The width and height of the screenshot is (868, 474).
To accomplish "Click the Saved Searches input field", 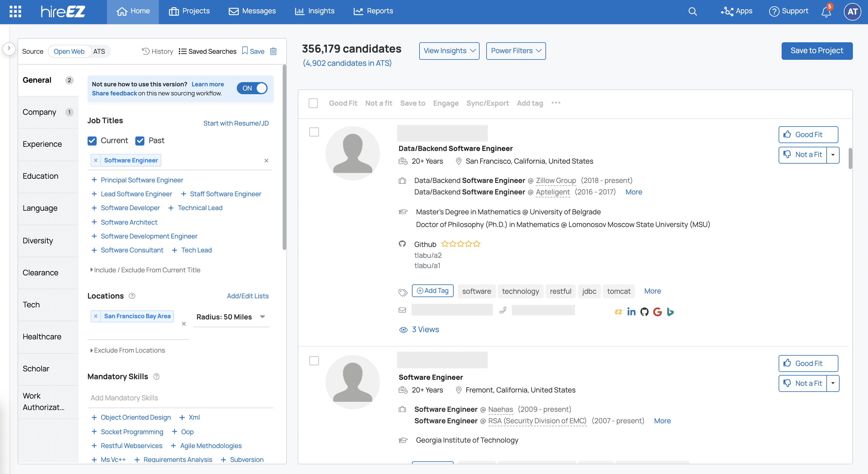I will pos(207,51).
